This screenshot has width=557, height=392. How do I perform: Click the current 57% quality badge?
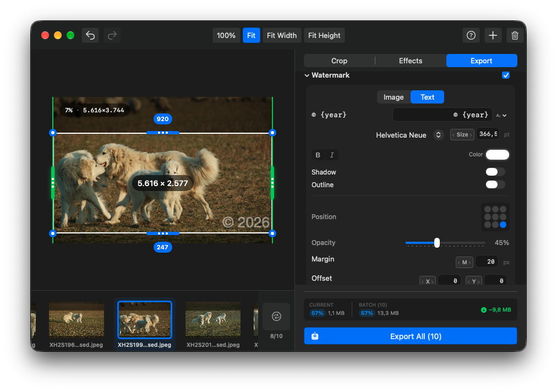tap(317, 313)
